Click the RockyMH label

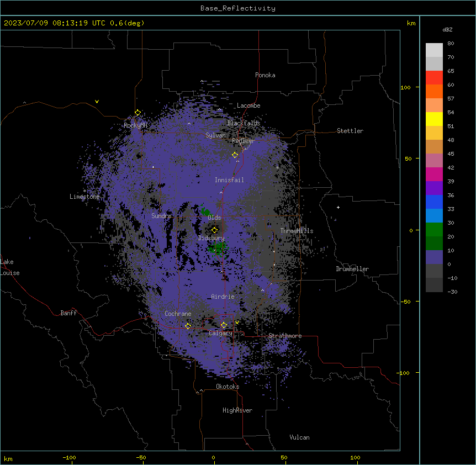point(135,125)
